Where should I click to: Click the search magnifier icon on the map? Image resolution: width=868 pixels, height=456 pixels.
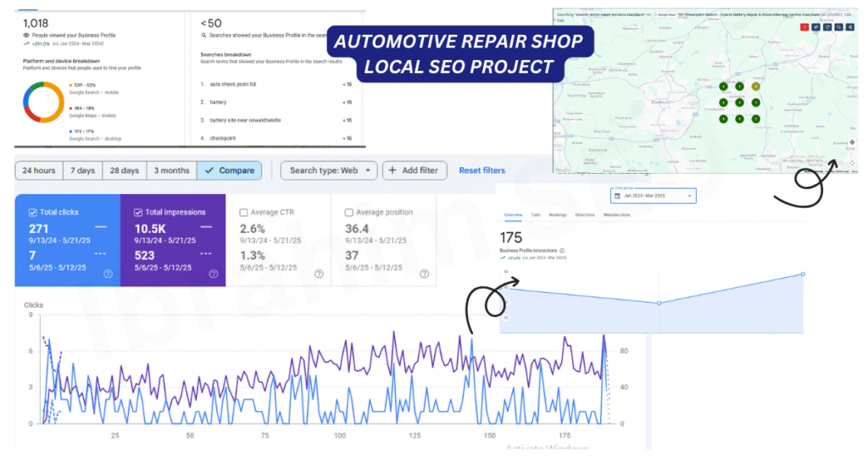837,27
